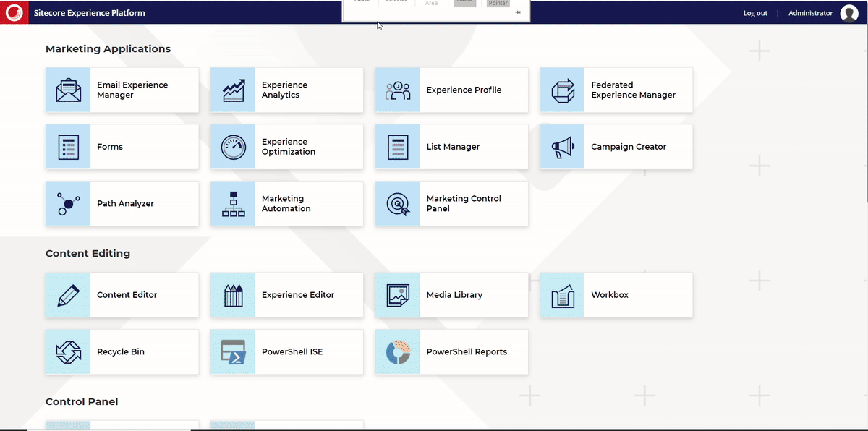This screenshot has width=868, height=431.
Task: Toggle the Pointer option on recording toolbar
Action: pos(498,4)
